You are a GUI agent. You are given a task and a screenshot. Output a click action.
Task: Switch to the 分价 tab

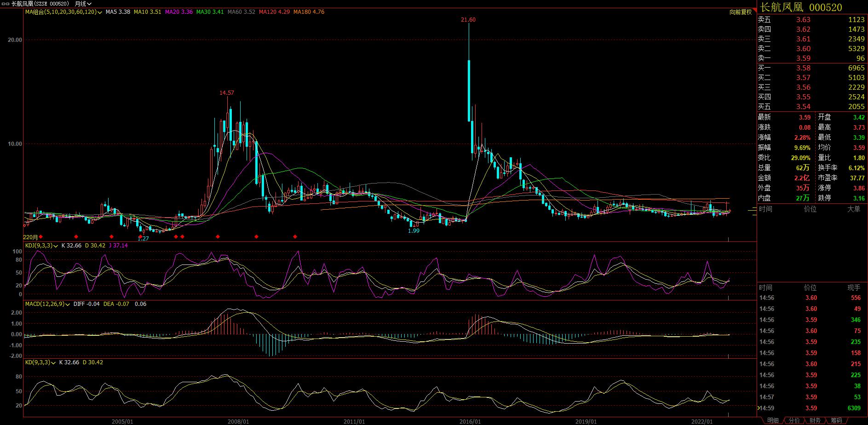pyautogui.click(x=794, y=420)
